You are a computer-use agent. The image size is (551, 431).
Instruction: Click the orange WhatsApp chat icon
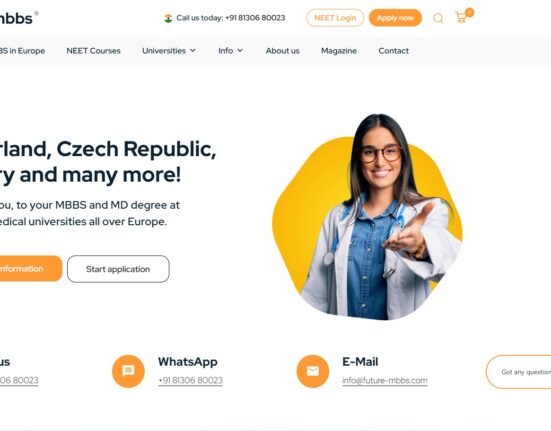[x=128, y=371]
